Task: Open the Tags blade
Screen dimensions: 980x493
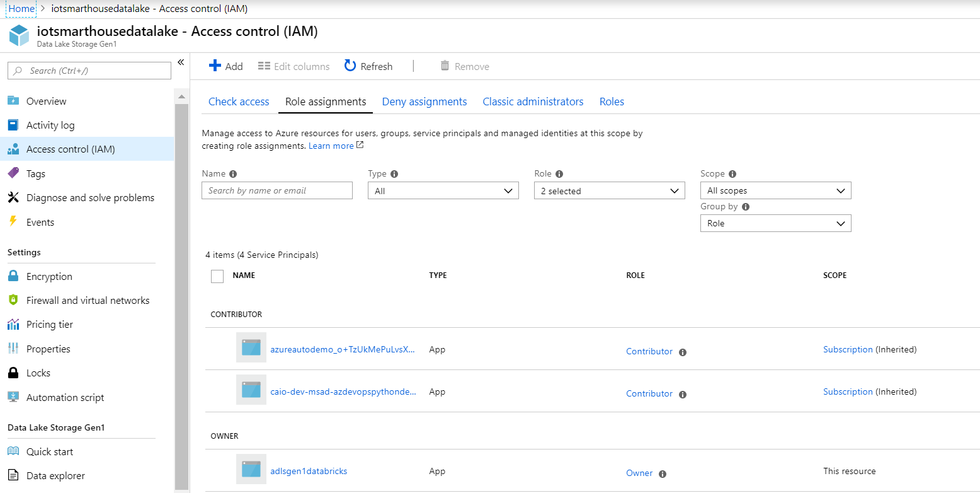Action: point(36,173)
